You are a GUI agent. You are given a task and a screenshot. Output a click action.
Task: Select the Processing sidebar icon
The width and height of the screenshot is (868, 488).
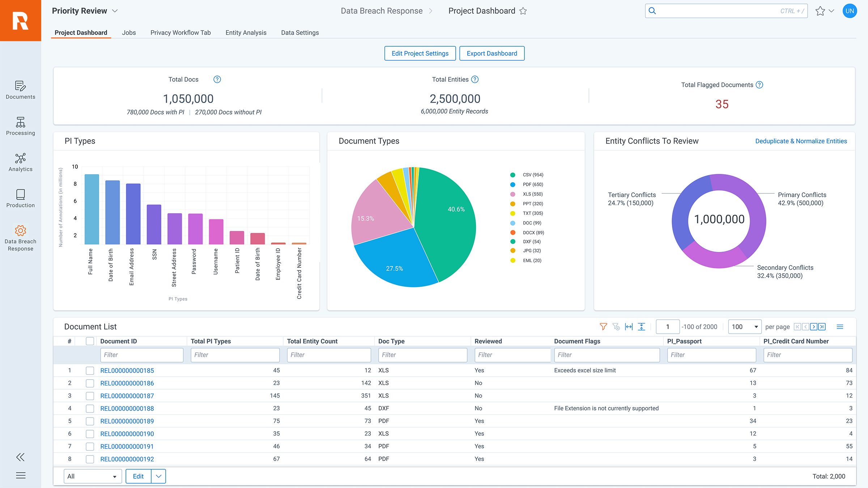(x=20, y=127)
